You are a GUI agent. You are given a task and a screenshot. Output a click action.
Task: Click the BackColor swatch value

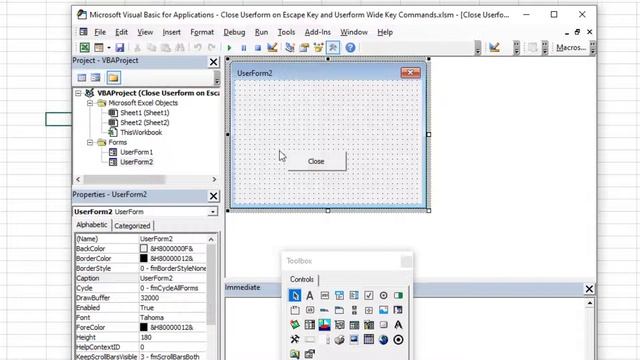[x=144, y=249]
